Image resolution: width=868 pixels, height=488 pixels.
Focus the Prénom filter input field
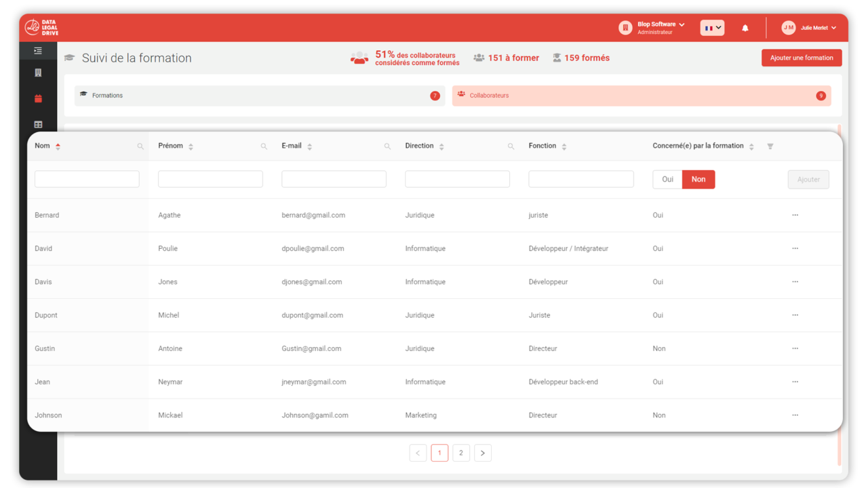click(x=210, y=179)
